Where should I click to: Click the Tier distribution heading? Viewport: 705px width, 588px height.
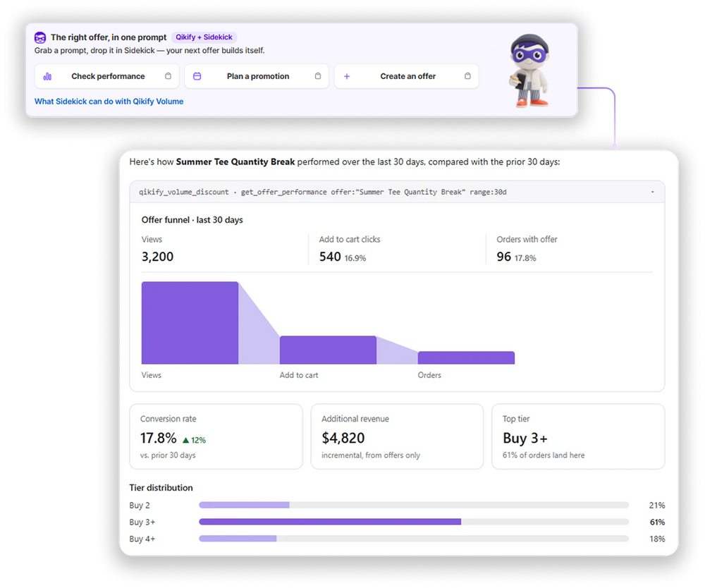point(161,488)
